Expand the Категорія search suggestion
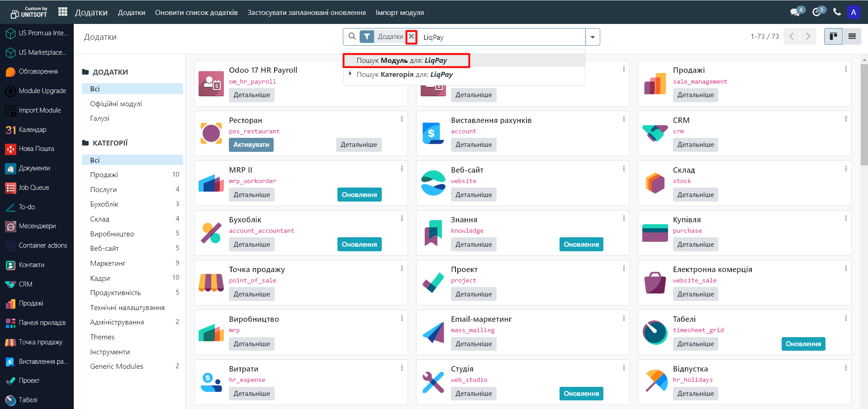868x409 pixels. click(350, 74)
